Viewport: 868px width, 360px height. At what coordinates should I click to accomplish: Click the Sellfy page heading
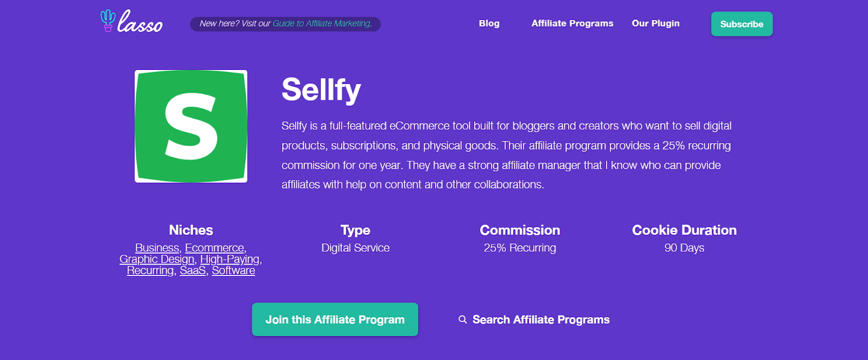(321, 90)
